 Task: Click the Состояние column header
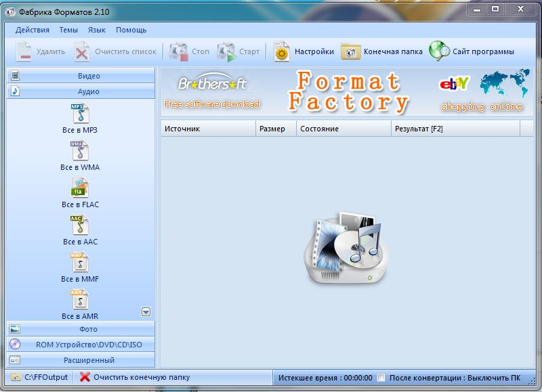point(344,129)
